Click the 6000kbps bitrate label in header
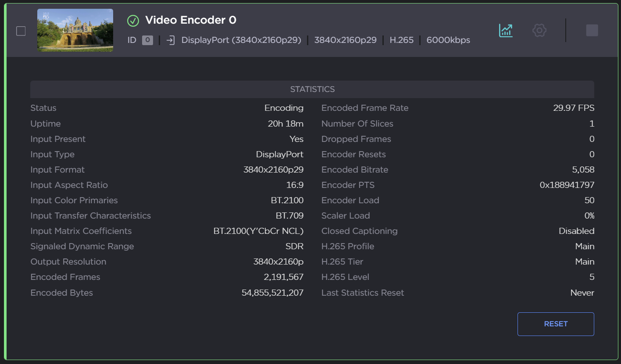 [x=448, y=40]
